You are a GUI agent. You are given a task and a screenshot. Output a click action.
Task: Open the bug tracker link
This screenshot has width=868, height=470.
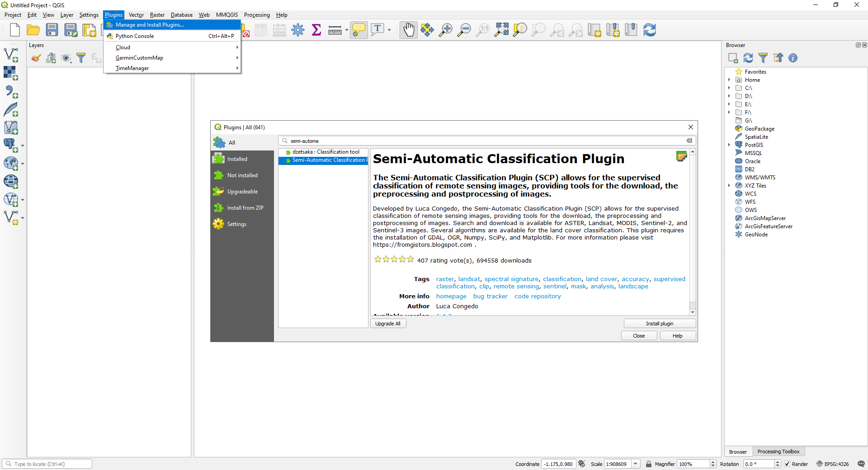pyautogui.click(x=491, y=296)
